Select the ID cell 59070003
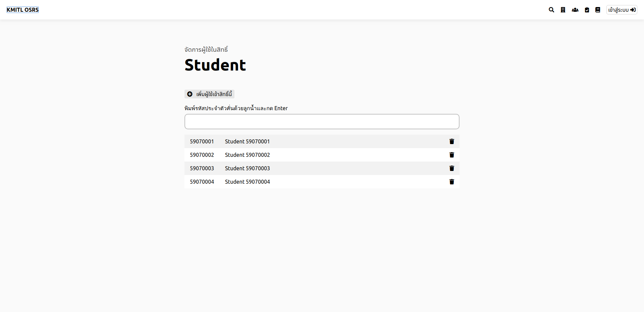 [202, 168]
